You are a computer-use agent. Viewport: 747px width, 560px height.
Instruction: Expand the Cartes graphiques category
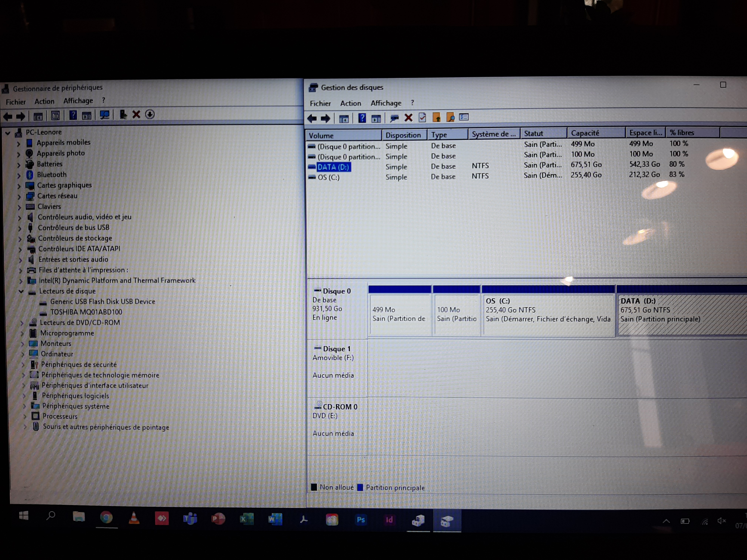(x=19, y=186)
